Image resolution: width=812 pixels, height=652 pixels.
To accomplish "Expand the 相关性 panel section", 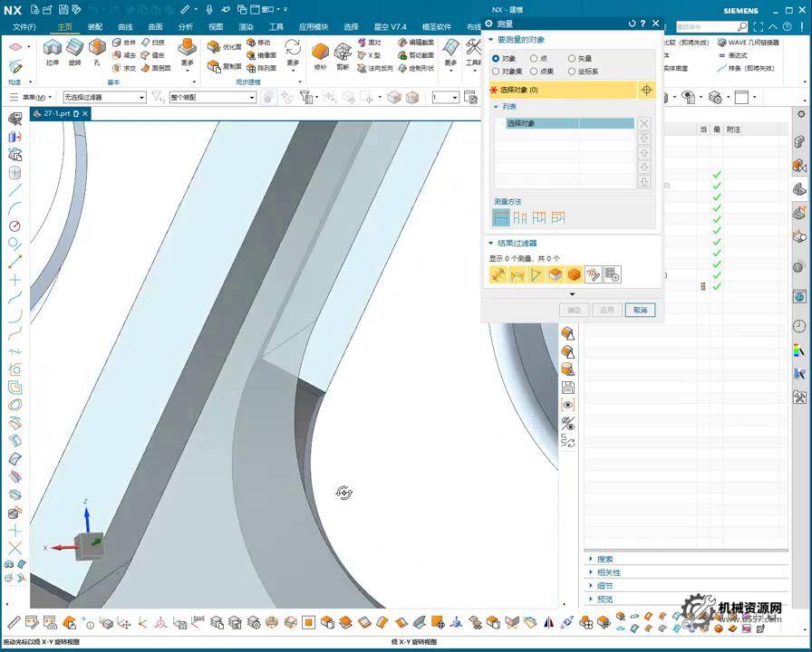I will 608,572.
